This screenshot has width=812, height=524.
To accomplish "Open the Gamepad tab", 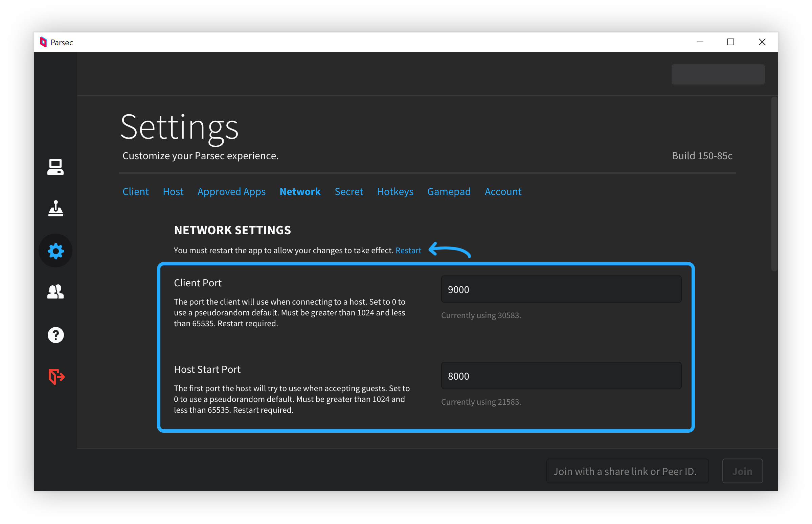I will pos(449,192).
